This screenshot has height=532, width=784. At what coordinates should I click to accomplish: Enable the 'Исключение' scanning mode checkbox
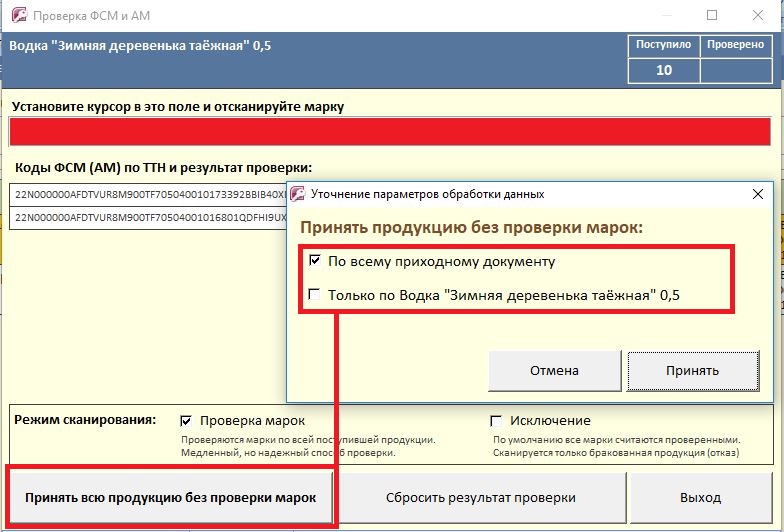click(496, 421)
